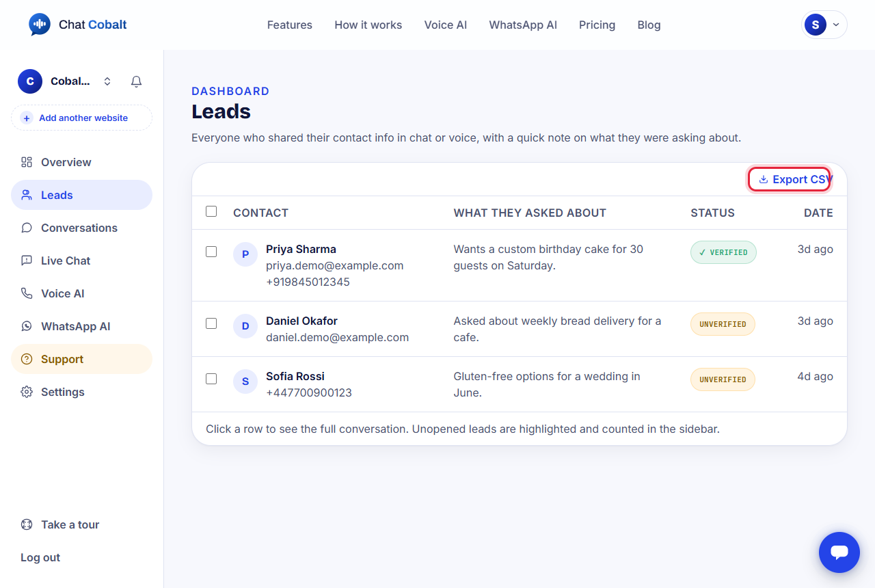Viewport: 875px width, 588px height.
Task: Click priya.demo@example.com email
Action: pos(335,265)
